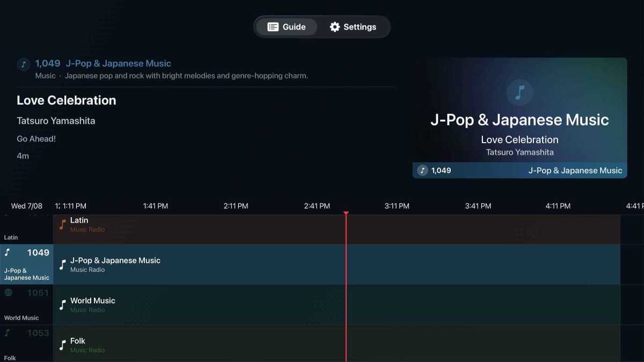
Task: Click music note icon in channel 1053 cell
Action: pos(7,333)
